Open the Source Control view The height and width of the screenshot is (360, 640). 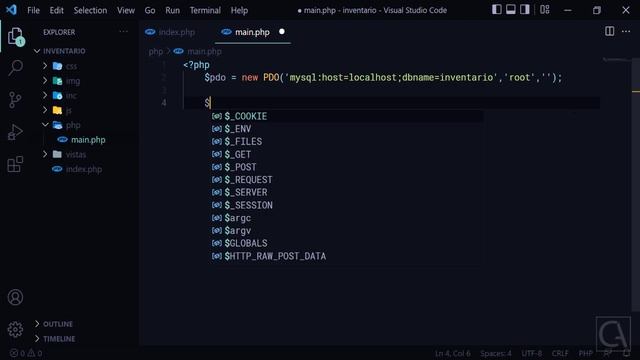point(16,100)
